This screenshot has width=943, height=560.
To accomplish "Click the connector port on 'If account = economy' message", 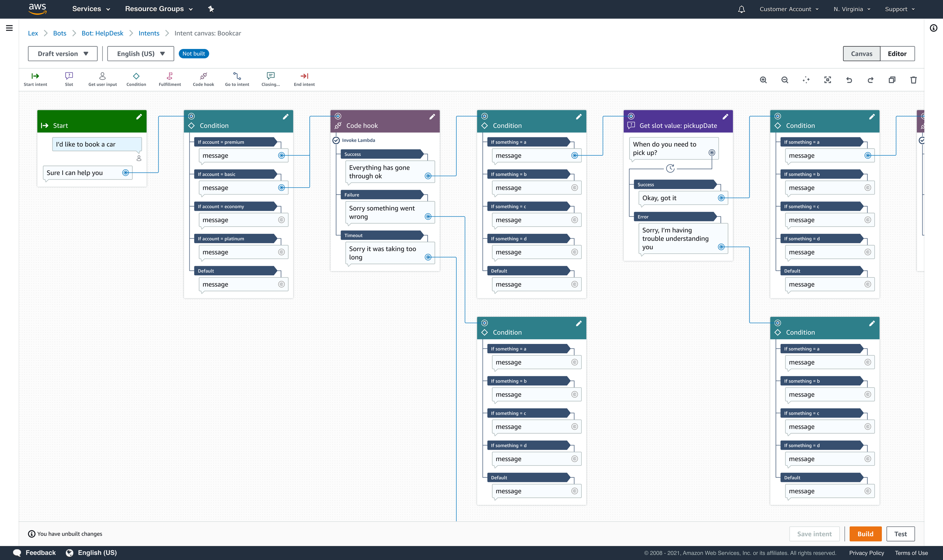I will [281, 220].
